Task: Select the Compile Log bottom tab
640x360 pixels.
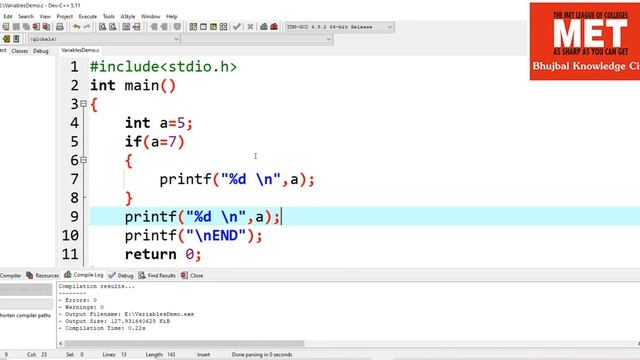Action: (84, 275)
